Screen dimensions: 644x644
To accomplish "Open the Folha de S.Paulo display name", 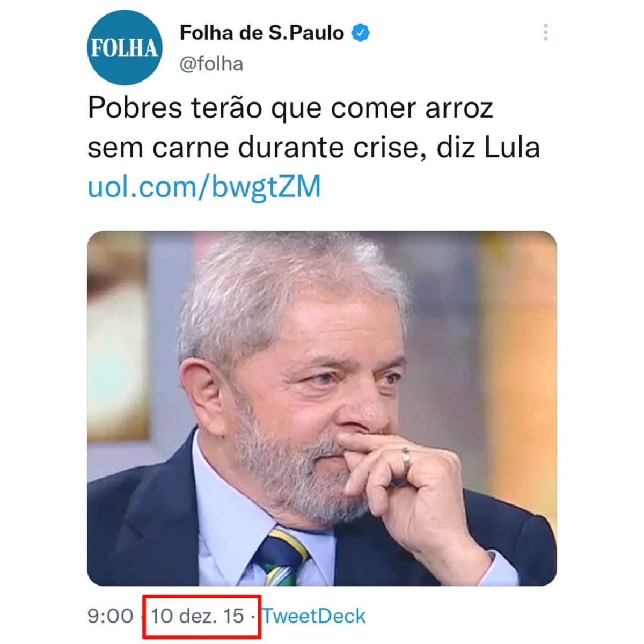I will [x=262, y=33].
